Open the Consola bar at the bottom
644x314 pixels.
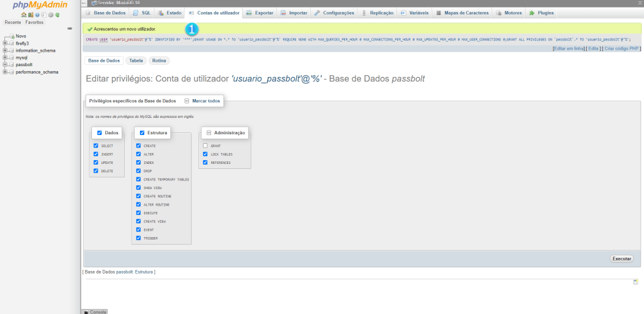click(95, 311)
